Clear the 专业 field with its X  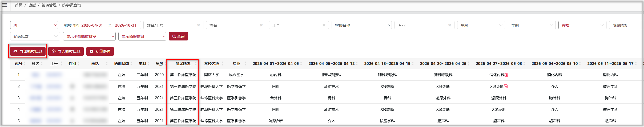pos(449,25)
